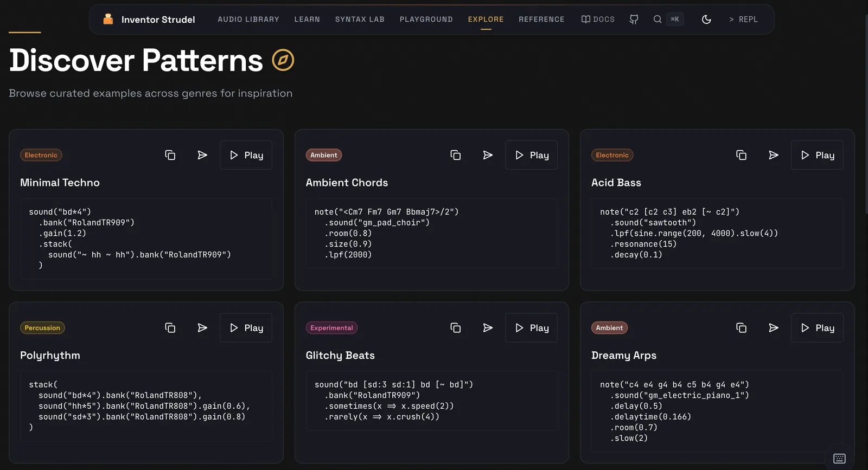Open the REPL link
868x470 pixels.
[x=743, y=20]
